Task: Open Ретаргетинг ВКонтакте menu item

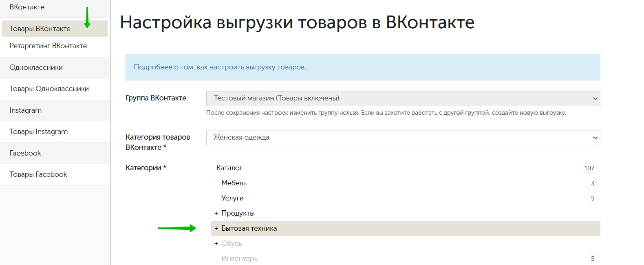Action: pyautogui.click(x=48, y=46)
